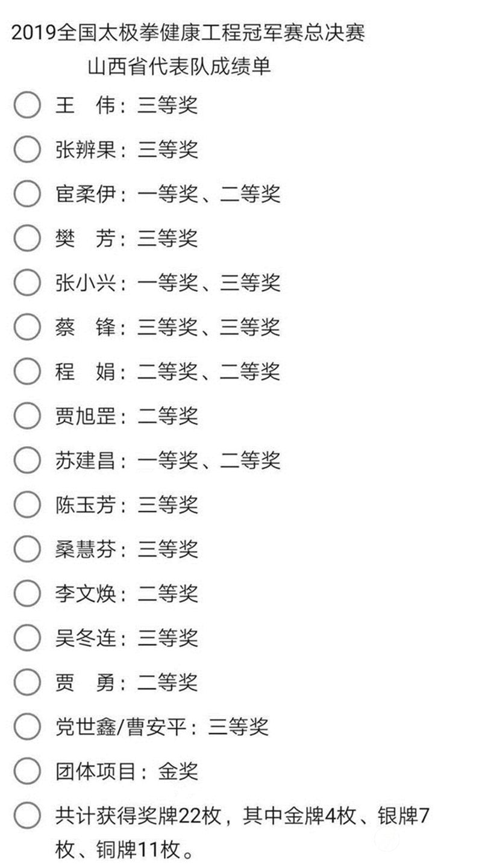Mark the circle next to 宦柔伊
Image resolution: width=482 pixels, height=868 pixels.
tap(27, 194)
